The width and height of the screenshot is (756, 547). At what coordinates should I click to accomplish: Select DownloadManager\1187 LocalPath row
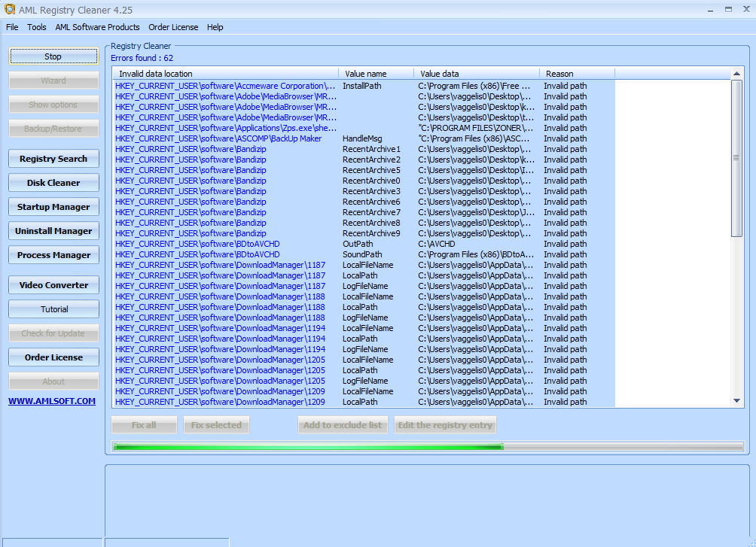[x=364, y=275]
